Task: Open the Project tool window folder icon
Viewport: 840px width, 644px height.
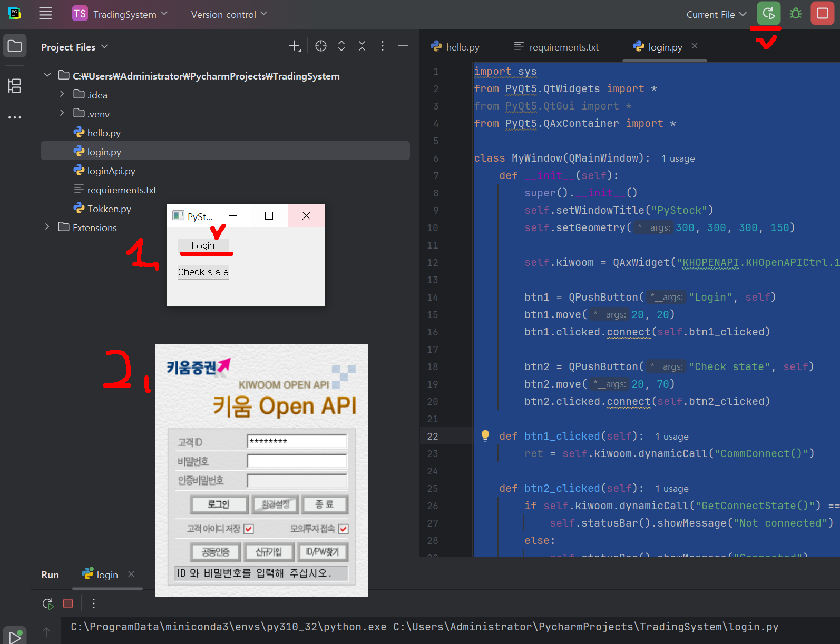Action: tap(15, 46)
